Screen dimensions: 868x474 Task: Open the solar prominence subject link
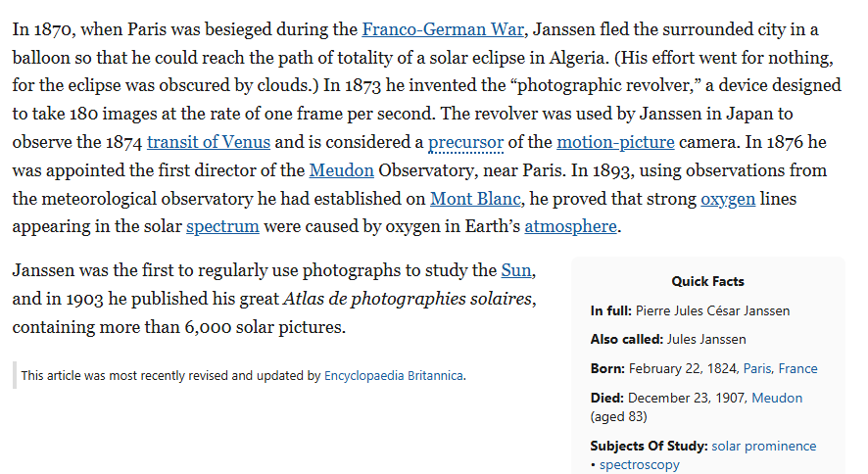[x=764, y=446]
